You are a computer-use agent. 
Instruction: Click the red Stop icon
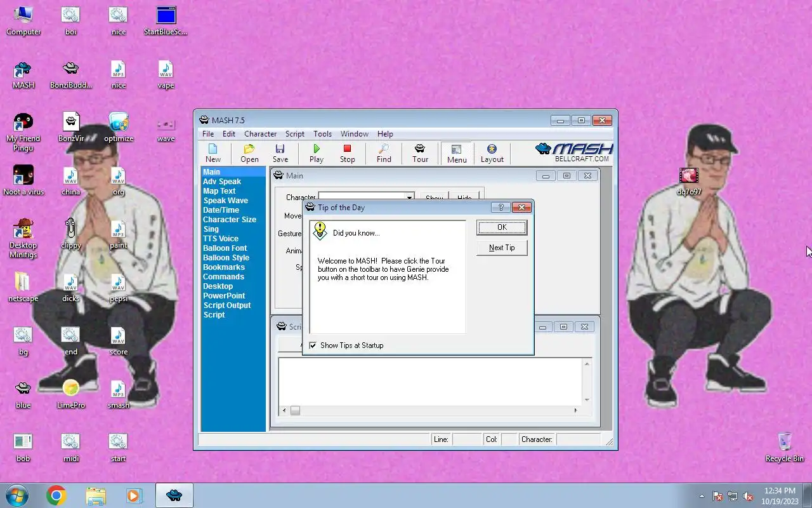tap(347, 153)
